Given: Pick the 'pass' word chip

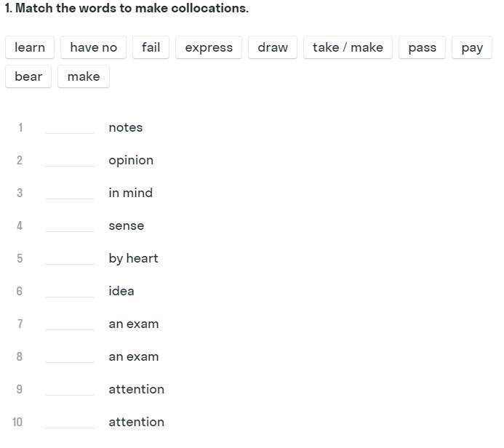Looking at the screenshot, I should tap(422, 47).
